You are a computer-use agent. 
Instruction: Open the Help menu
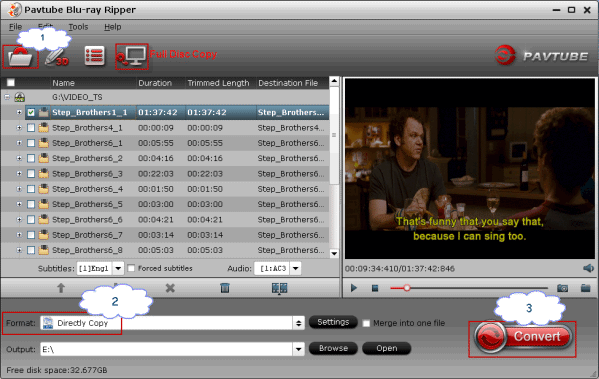pos(112,27)
